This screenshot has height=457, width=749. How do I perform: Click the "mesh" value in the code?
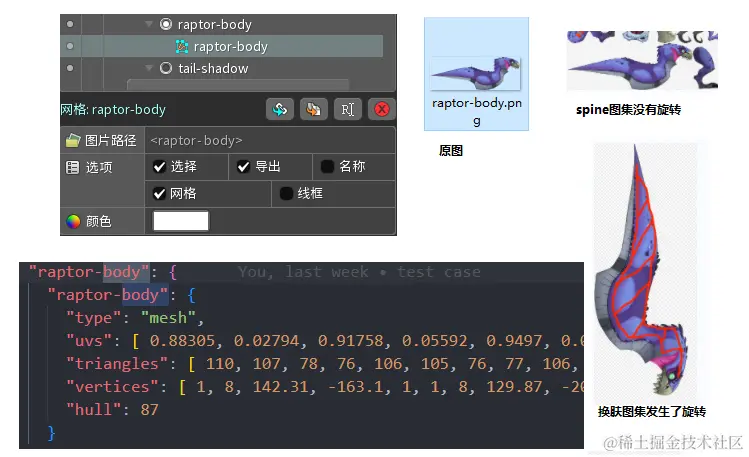(168, 318)
